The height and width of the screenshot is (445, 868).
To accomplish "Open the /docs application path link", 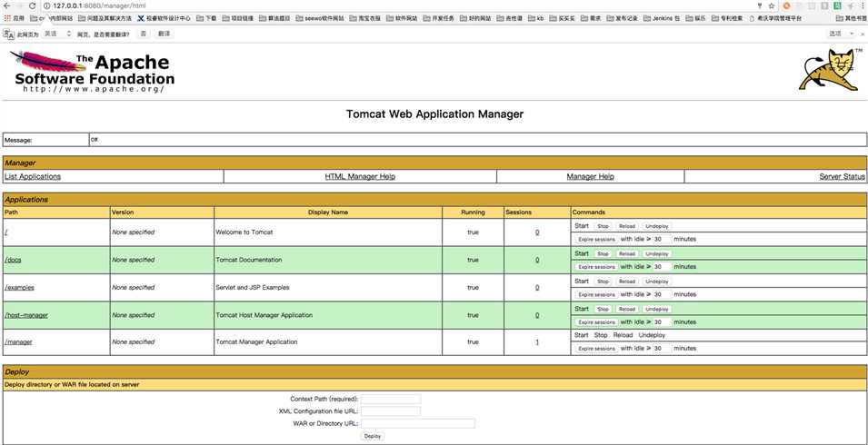I will pos(13,260).
